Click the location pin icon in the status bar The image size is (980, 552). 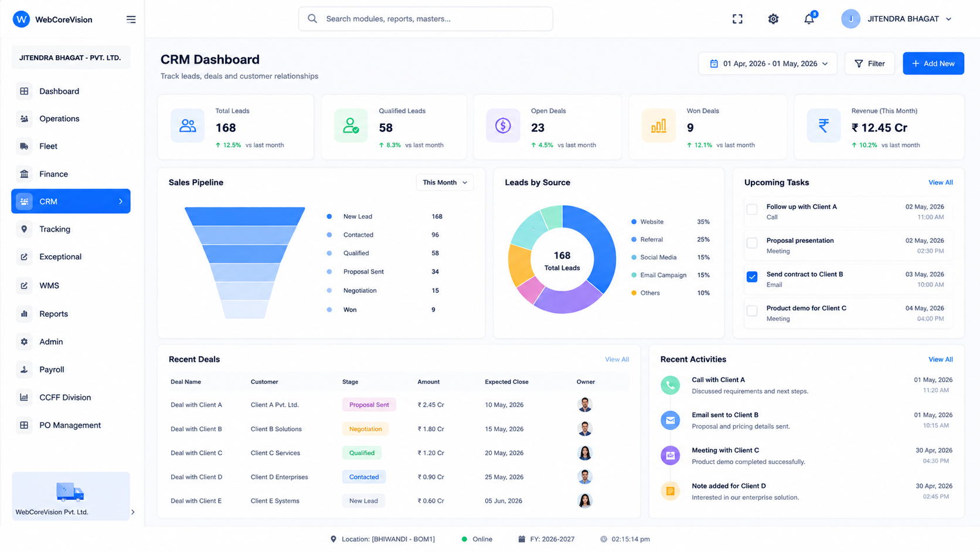(334, 539)
